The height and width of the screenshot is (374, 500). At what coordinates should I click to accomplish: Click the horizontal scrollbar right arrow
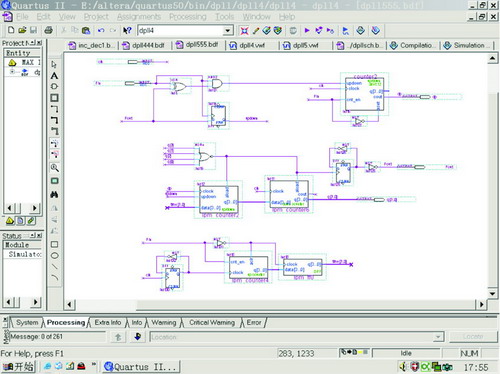click(x=481, y=304)
